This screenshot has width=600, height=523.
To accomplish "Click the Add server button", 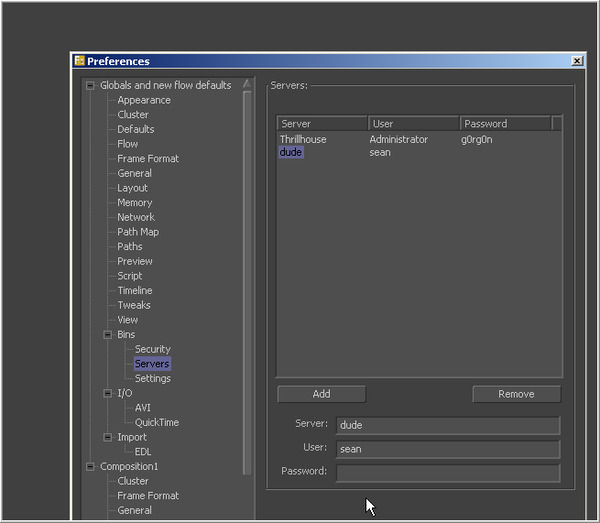I will pyautogui.click(x=321, y=394).
